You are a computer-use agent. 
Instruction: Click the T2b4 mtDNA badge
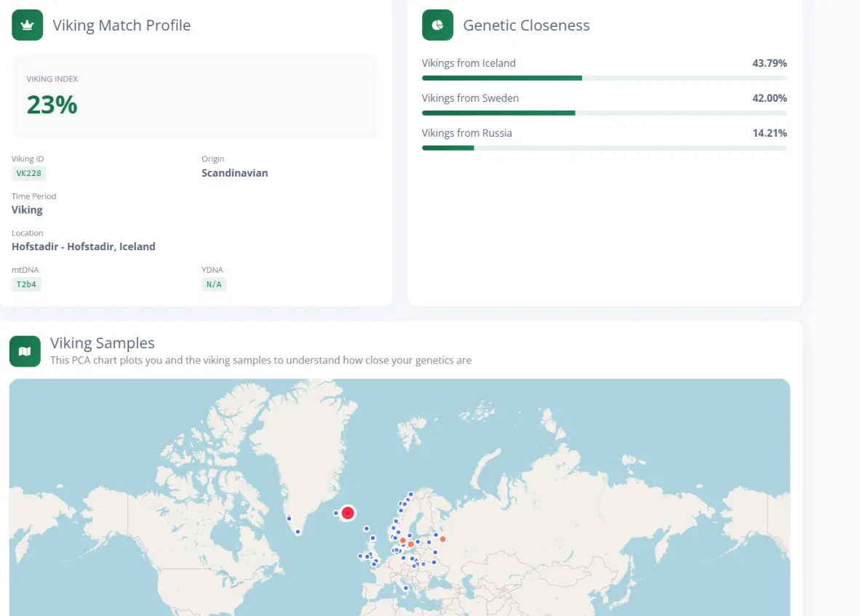point(26,284)
